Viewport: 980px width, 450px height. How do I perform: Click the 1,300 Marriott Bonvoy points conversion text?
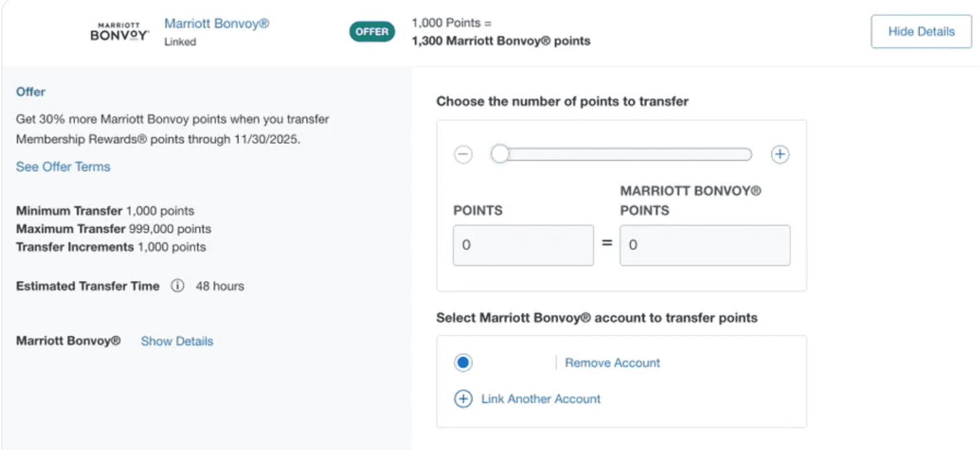499,40
